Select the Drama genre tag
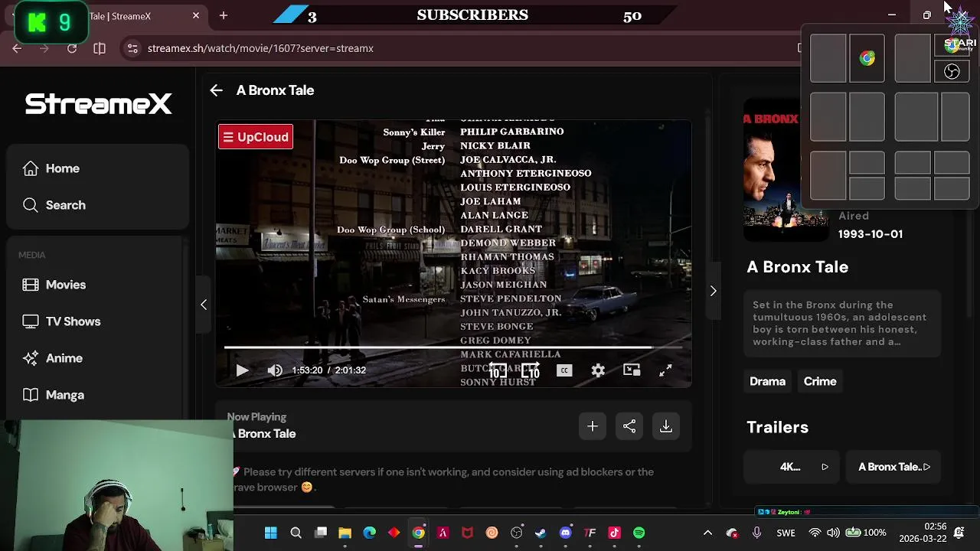This screenshot has height=551, width=980. coord(767,381)
